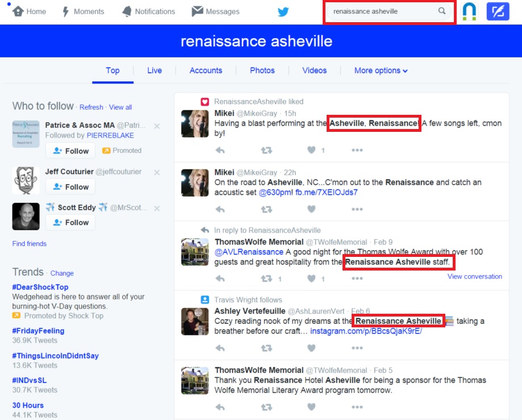Switch to the Accounts tab
This screenshot has height=420, width=522.
[206, 70]
